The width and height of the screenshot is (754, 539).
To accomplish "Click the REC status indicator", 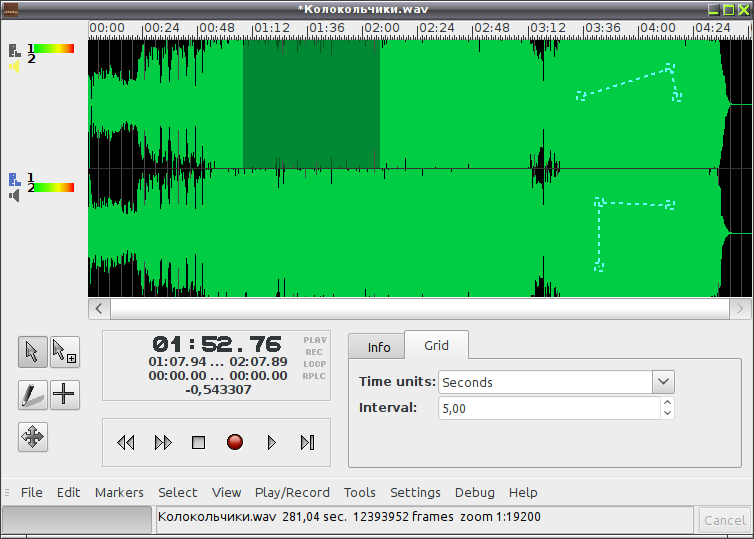I will pos(314,352).
